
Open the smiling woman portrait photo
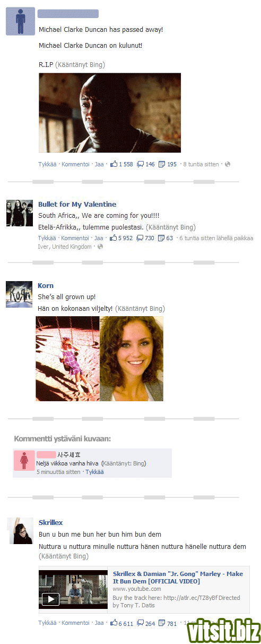click(132, 359)
